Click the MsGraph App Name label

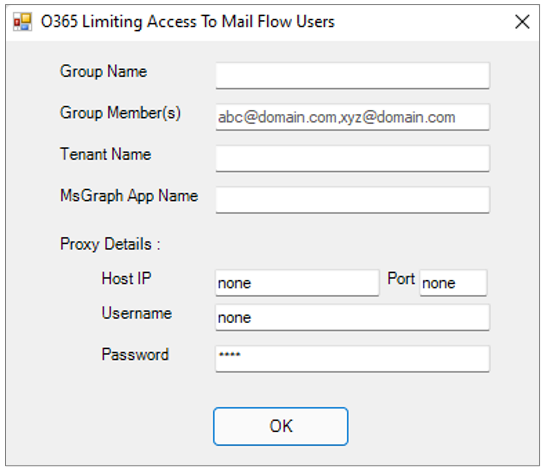point(129,196)
